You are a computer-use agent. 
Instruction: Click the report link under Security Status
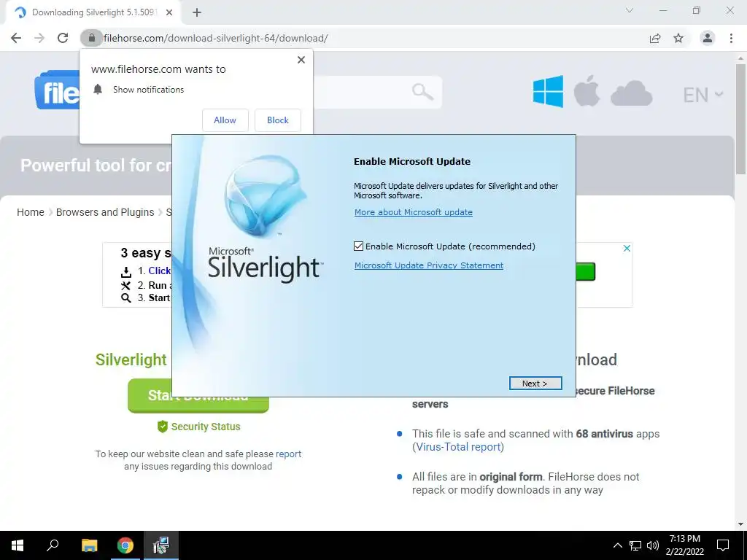pyautogui.click(x=288, y=454)
